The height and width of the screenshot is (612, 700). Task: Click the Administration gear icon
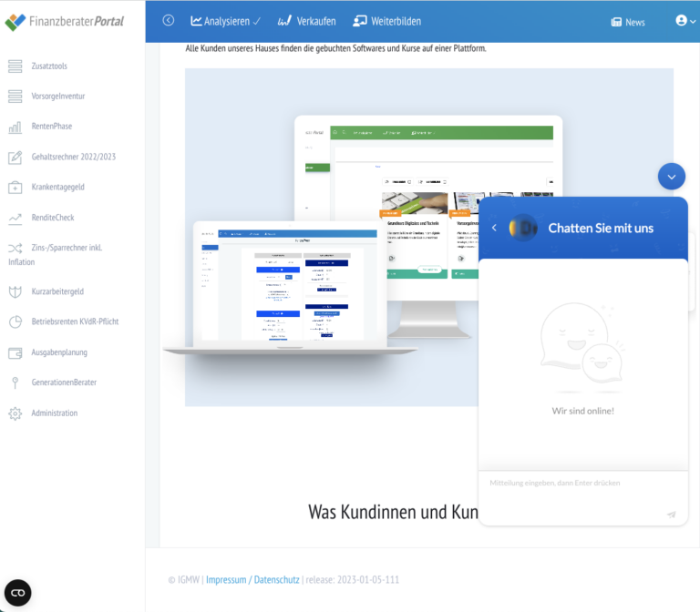[15, 414]
